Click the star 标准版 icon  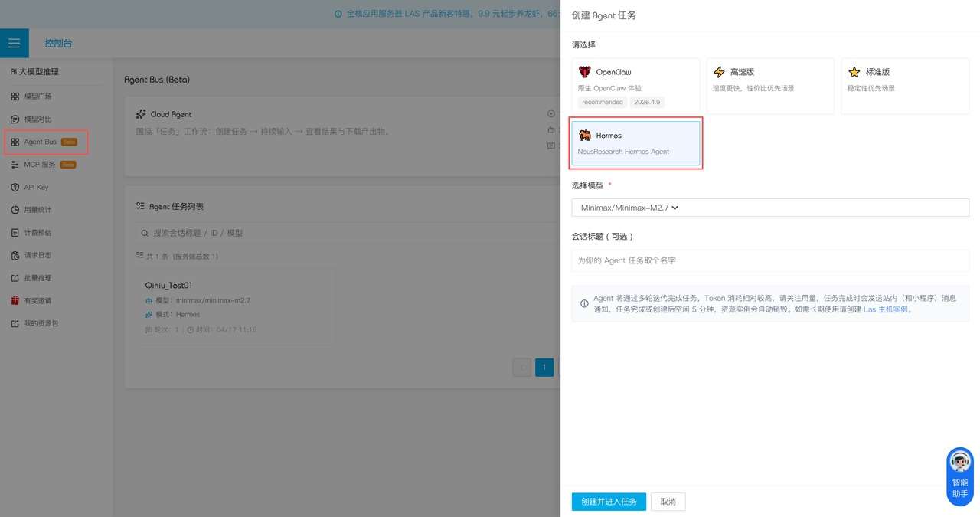point(854,72)
